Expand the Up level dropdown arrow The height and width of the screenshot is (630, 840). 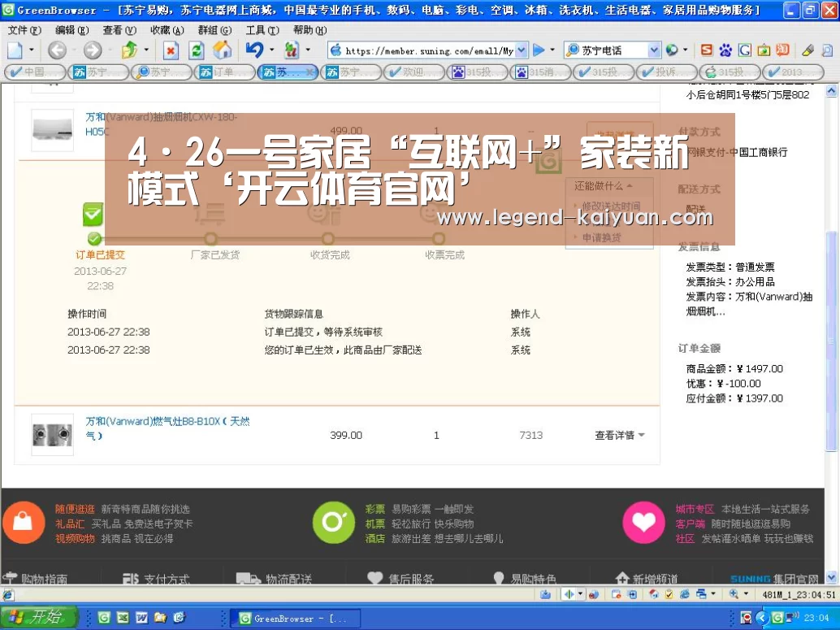tap(146, 50)
